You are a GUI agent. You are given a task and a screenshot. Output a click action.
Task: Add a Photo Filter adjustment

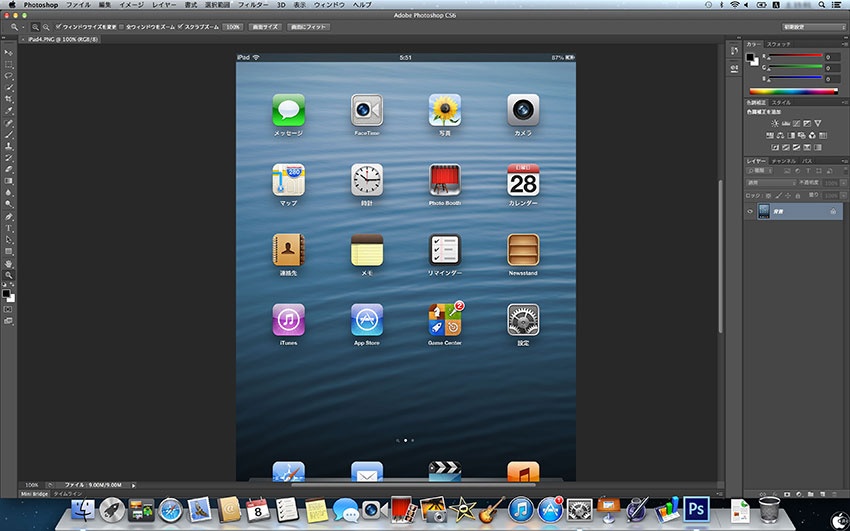801,136
